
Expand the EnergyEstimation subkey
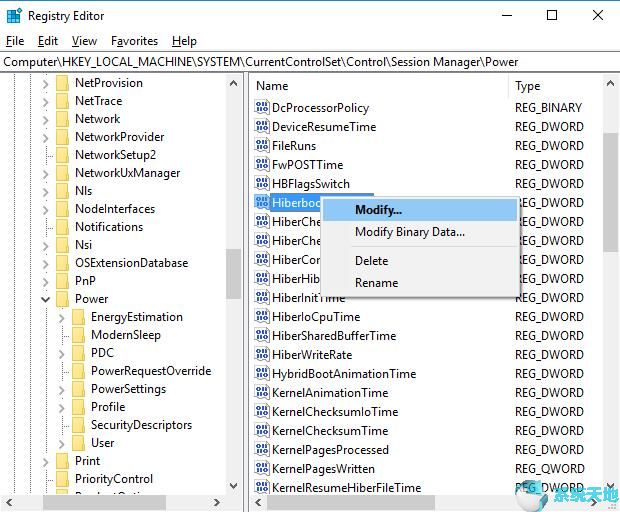(62, 317)
